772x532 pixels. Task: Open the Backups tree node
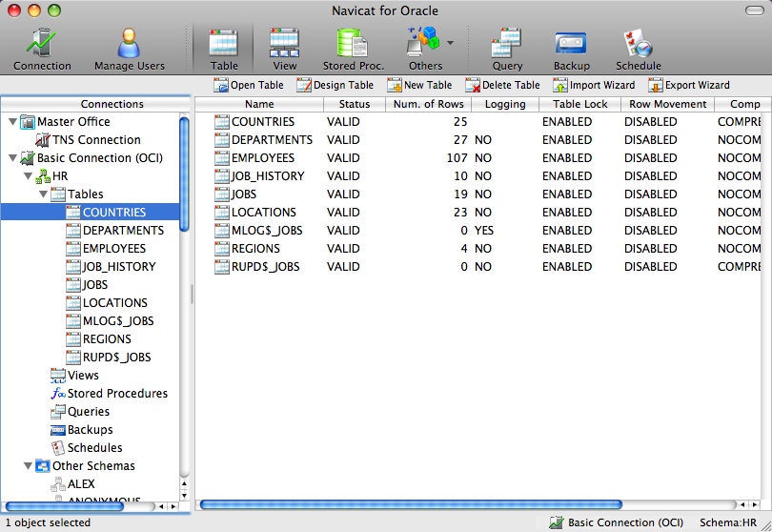[x=81, y=430]
